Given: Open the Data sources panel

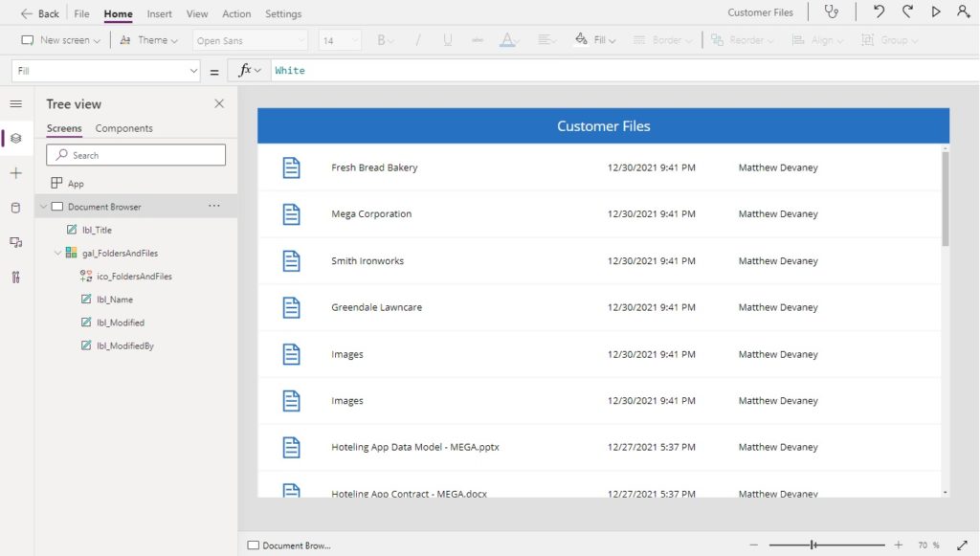Looking at the screenshot, I should click(13, 209).
